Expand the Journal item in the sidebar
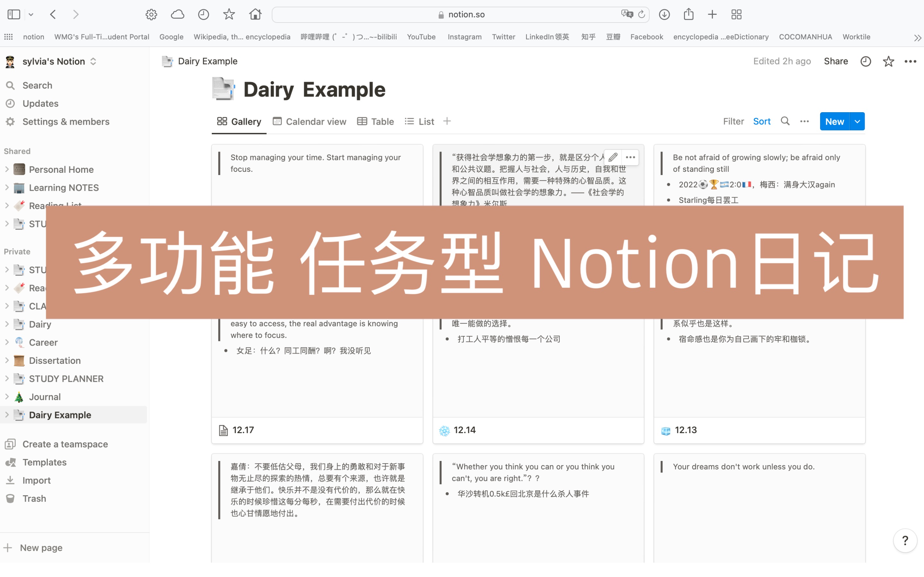924x577 pixels. coord(7,397)
